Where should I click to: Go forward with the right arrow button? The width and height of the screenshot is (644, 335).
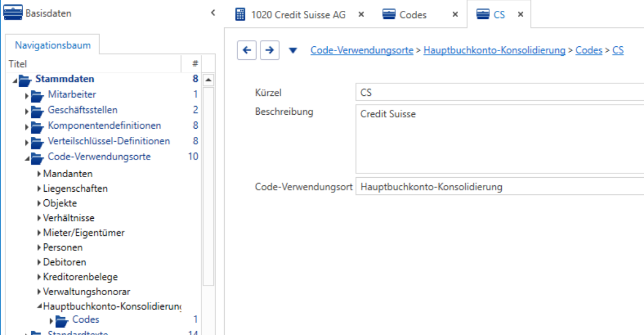(269, 50)
